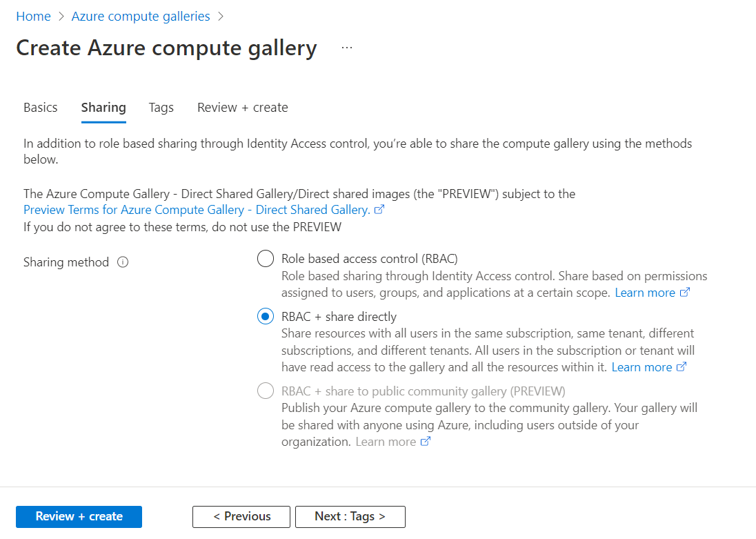Proceed with the Next : Tags button

(350, 516)
